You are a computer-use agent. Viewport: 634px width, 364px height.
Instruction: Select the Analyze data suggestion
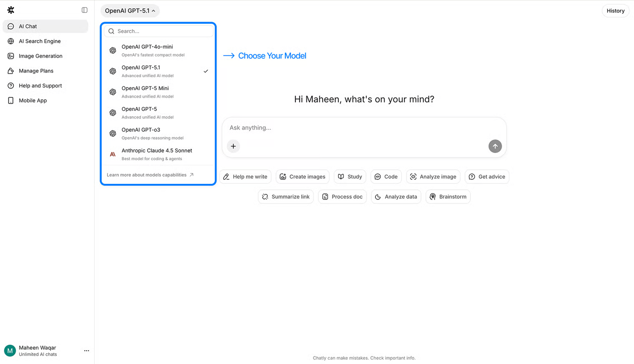[x=396, y=197]
